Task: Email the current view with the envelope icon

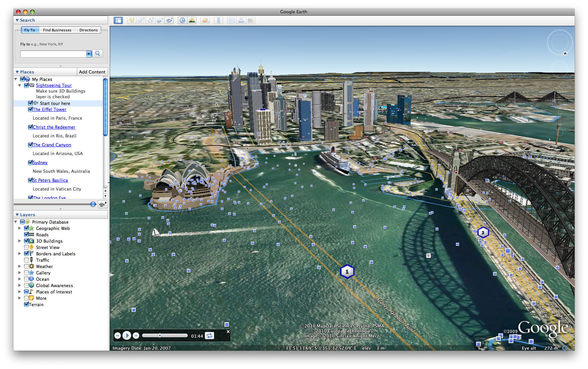Action: pyautogui.click(x=232, y=20)
